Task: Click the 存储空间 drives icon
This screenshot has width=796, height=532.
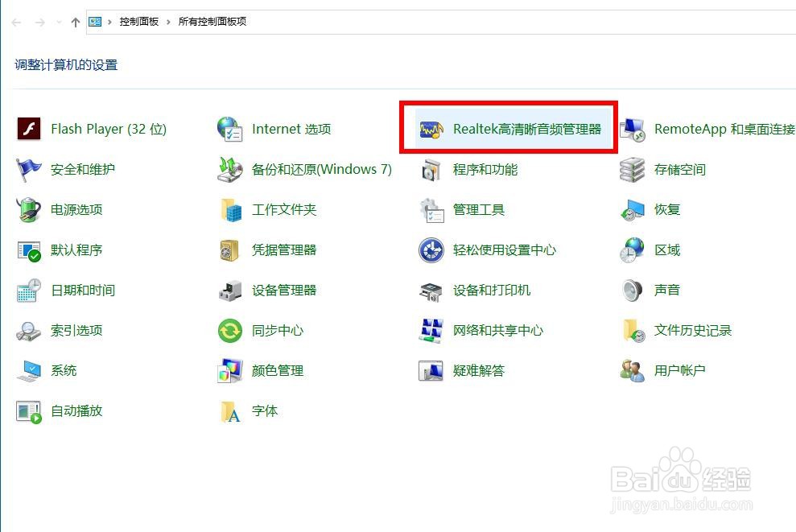Action: coord(632,170)
